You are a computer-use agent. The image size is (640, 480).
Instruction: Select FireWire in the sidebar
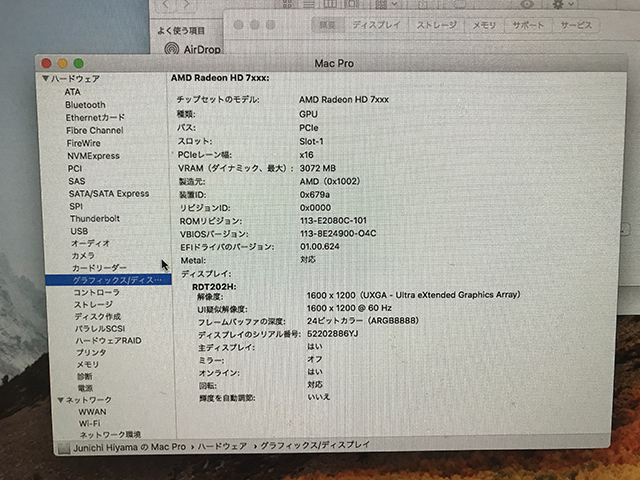(83, 143)
